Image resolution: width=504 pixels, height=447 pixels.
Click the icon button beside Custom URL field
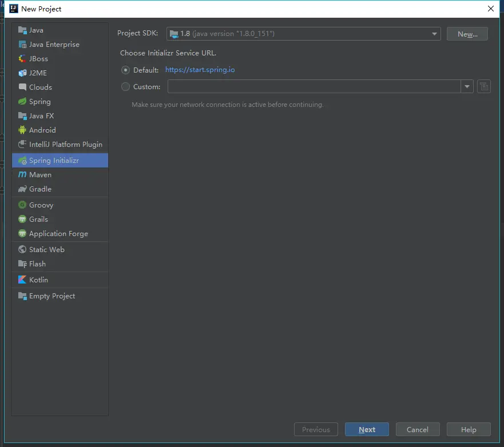click(x=484, y=86)
